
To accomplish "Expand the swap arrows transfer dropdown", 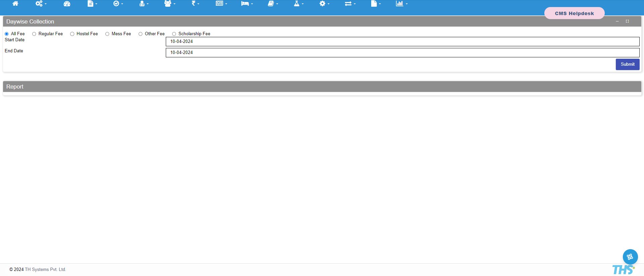I will pos(350,4).
